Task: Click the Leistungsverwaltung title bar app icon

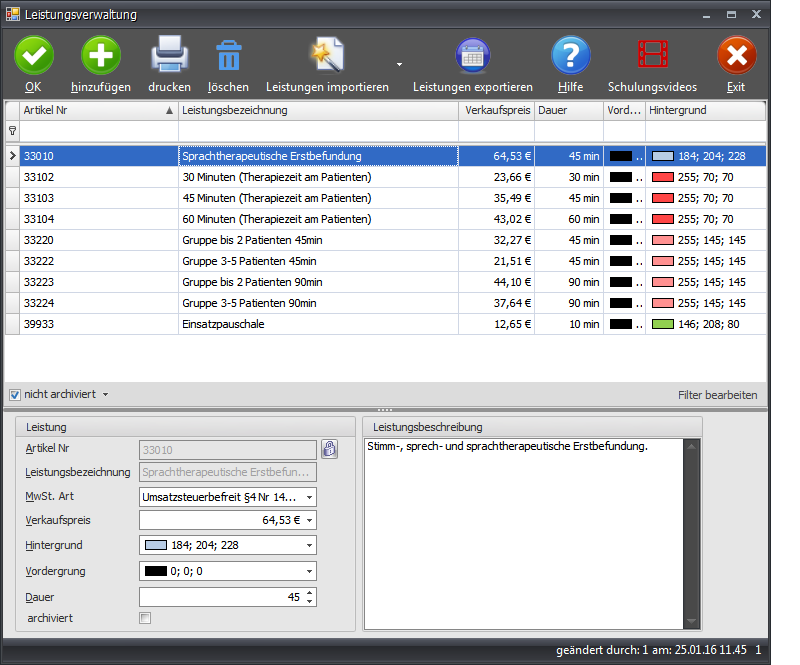Action: (x=13, y=14)
